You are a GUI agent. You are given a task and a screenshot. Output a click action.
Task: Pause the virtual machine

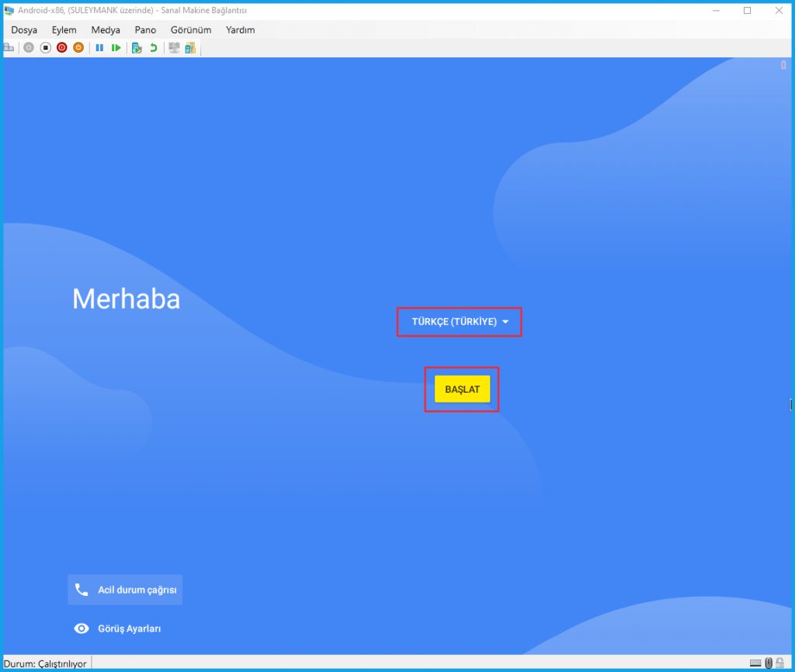pyautogui.click(x=100, y=47)
